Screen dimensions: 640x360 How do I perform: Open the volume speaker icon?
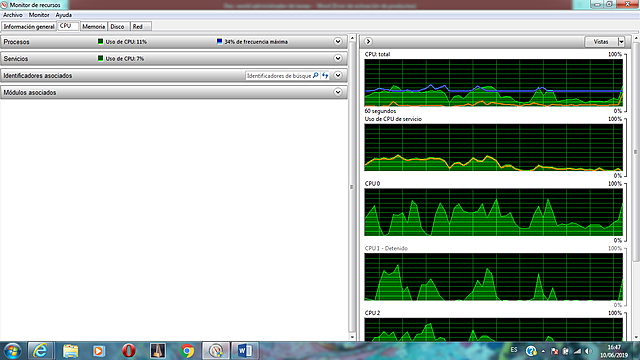coord(588,351)
